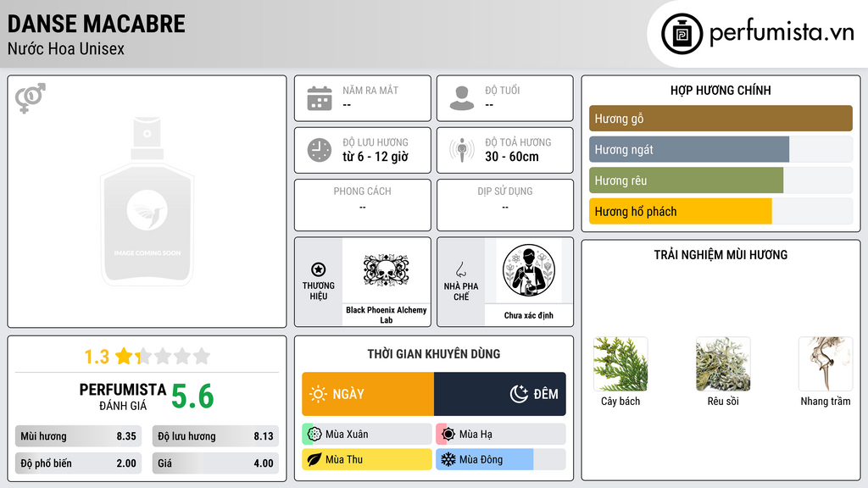Click the sun icon for Mùa Hạ
Screen dimensions: 868x488
click(x=448, y=435)
